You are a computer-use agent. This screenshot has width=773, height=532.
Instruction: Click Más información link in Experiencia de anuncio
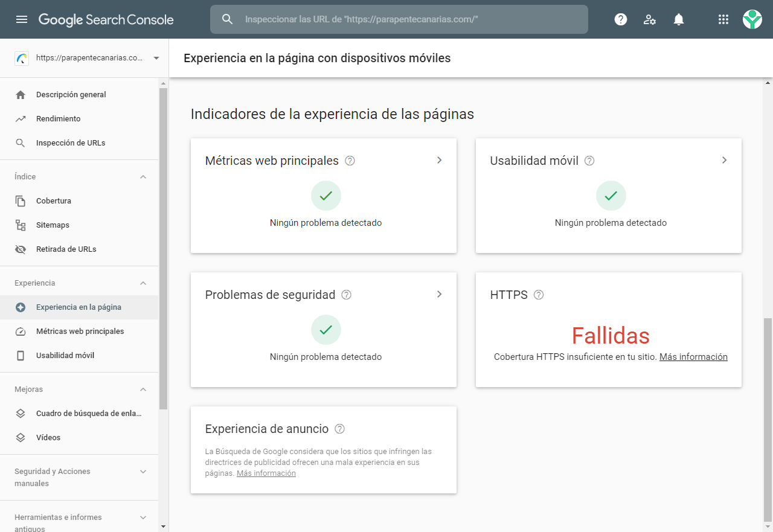point(266,473)
